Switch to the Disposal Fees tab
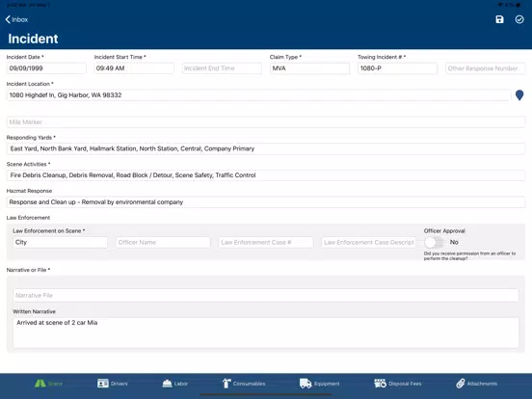Viewport: 532px width, 399px height. 397,384
